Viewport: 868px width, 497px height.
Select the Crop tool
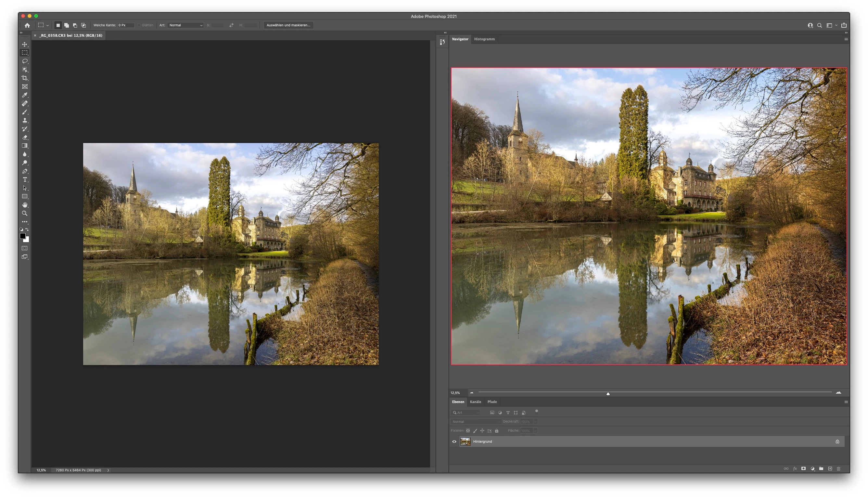(x=25, y=78)
